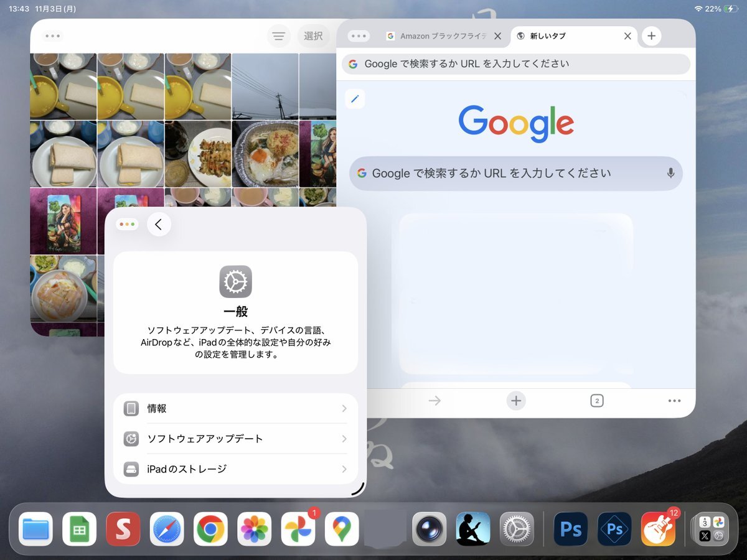Screen dimensions: 747x560
Task: Launch Kindle from the dock
Action: click(473, 529)
